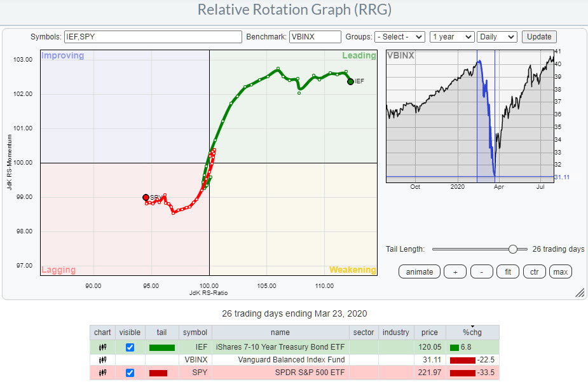This screenshot has height=384, width=588.
Task: Sort table by symbol column header
Action: point(195,333)
